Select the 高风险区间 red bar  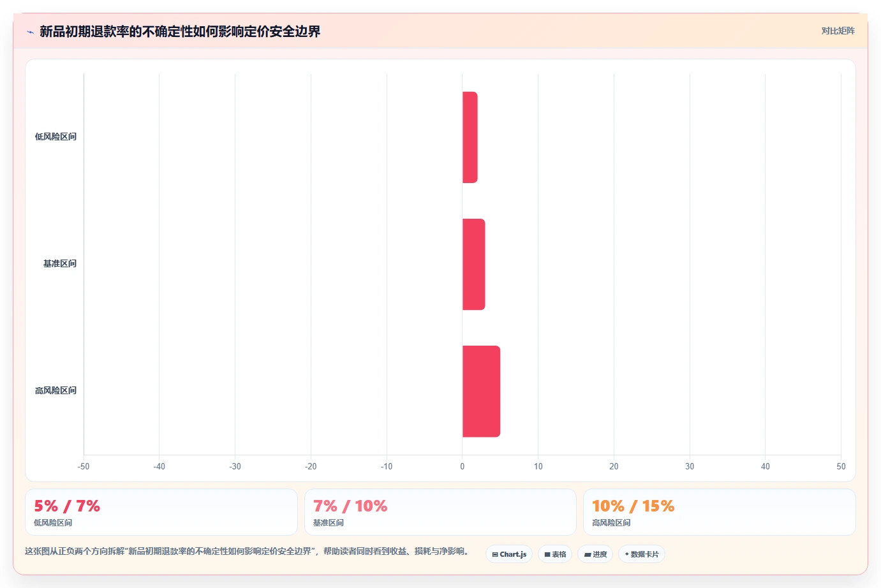coord(481,392)
